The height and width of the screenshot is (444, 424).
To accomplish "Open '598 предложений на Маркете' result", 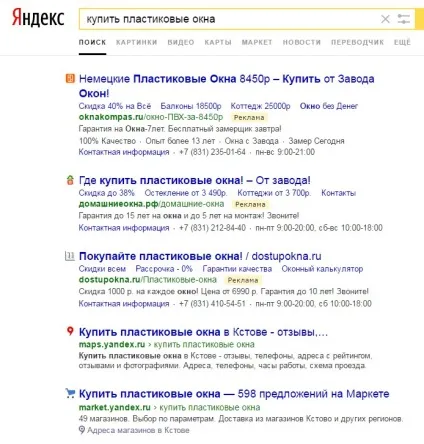I will click(234, 394).
